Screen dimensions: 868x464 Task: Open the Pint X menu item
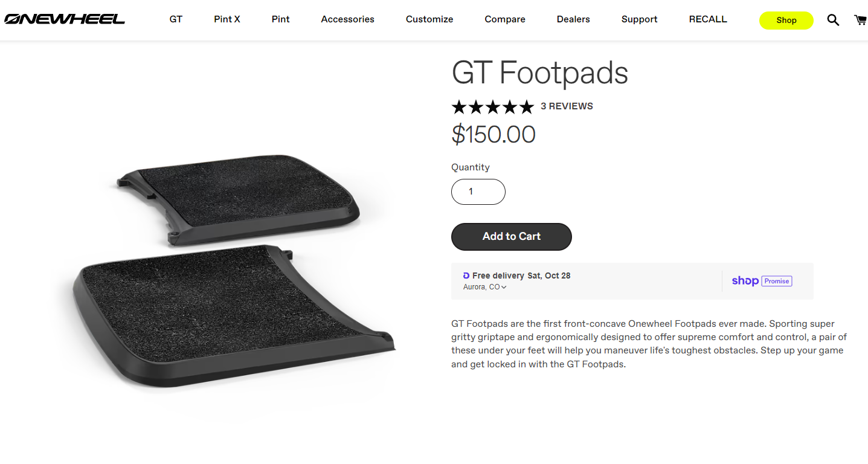click(227, 19)
